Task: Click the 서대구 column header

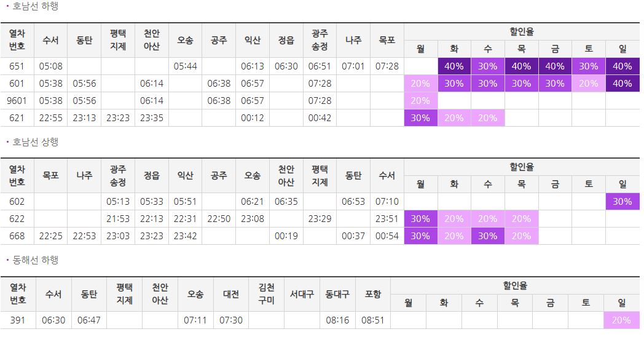Action: 302,294
